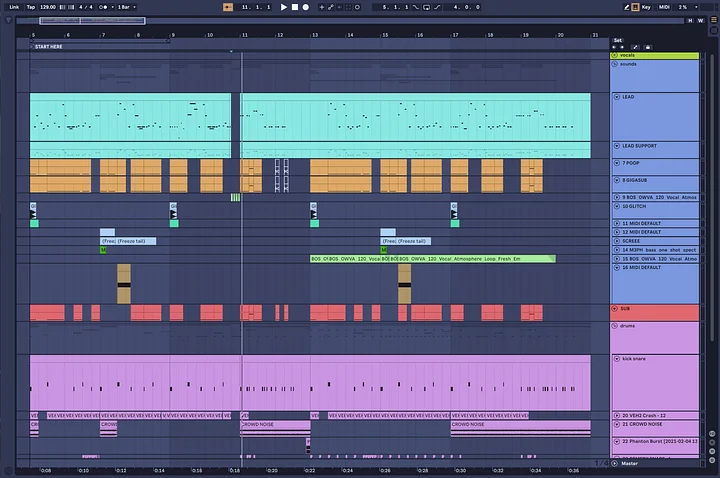Viewport: 720px width, 478px height.
Task: Collapse the kick snare track
Action: point(617,359)
